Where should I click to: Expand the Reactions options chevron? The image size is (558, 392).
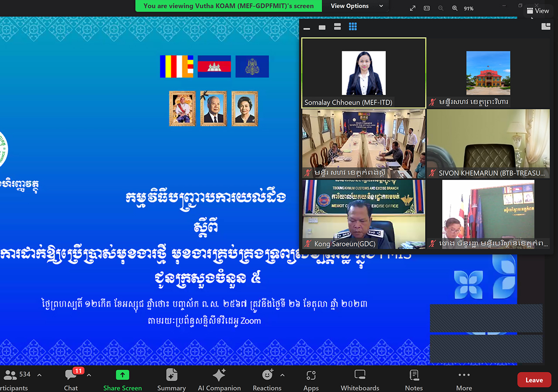pos(282,375)
